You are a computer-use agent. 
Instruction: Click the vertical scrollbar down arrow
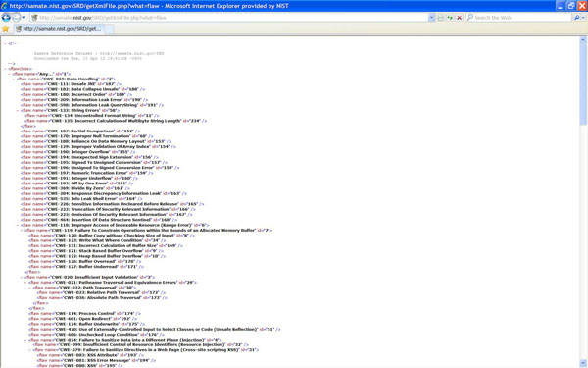click(x=583, y=363)
